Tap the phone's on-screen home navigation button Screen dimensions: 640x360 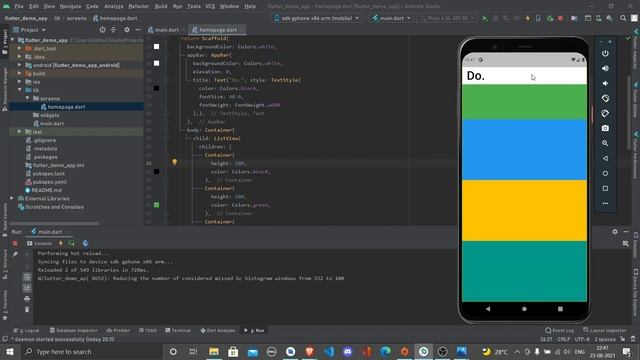click(x=524, y=309)
